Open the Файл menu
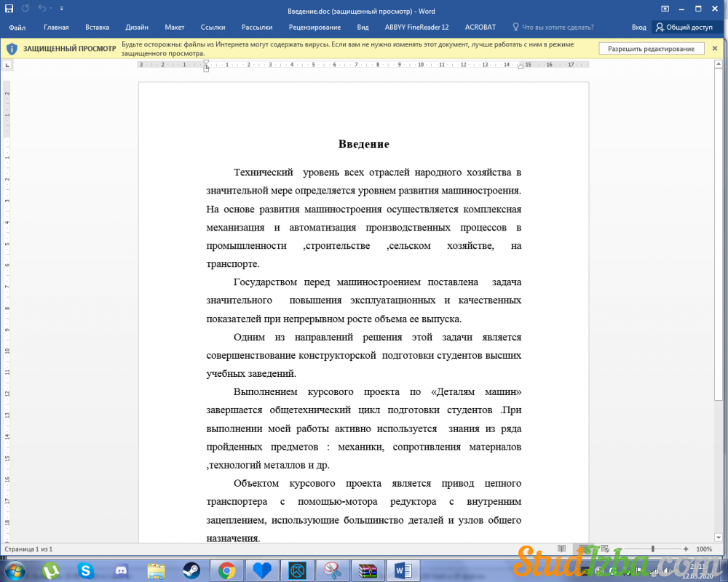 tap(17, 28)
